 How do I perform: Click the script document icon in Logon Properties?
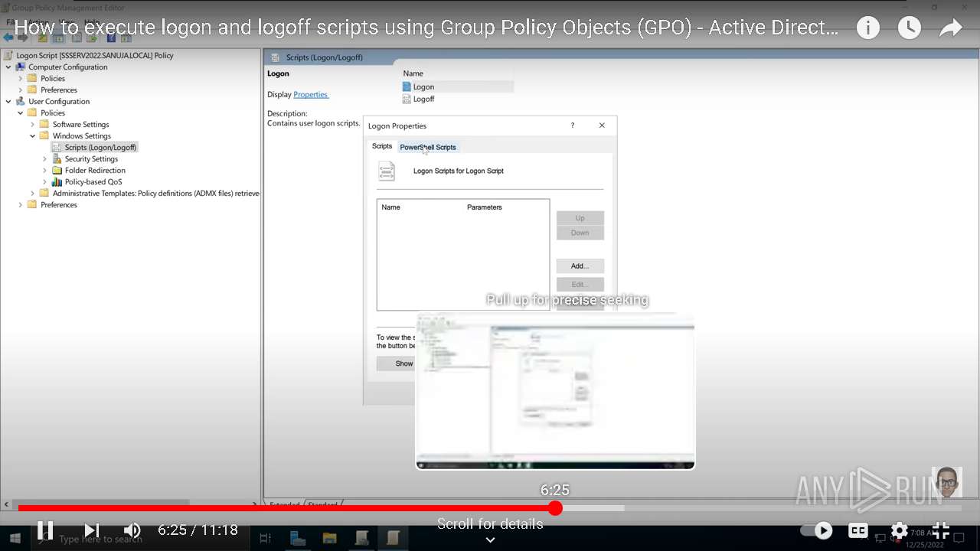pos(387,171)
